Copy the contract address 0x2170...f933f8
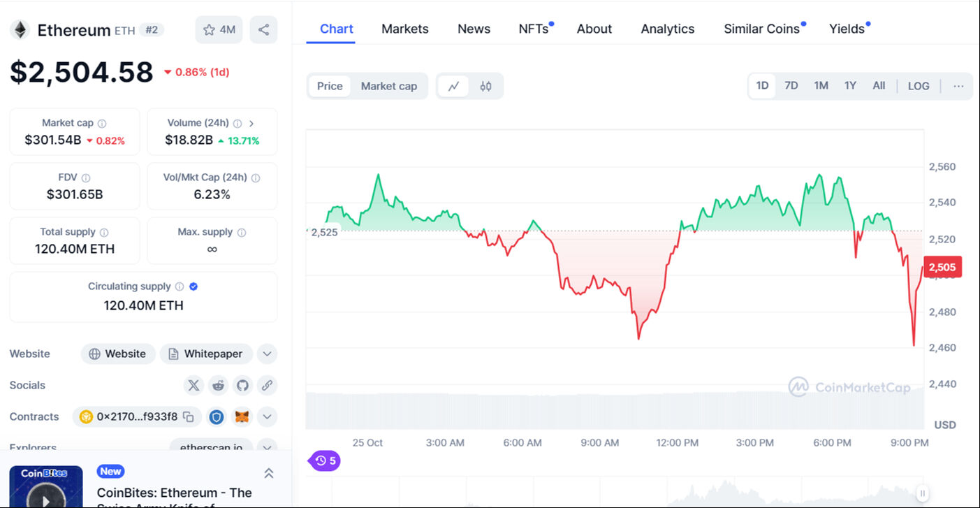 (188, 417)
